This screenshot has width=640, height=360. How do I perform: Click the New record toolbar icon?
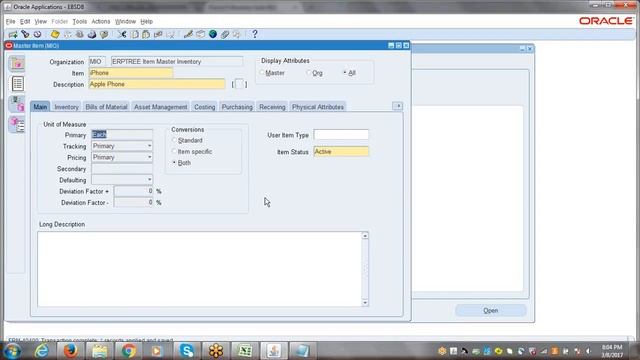click(13, 34)
